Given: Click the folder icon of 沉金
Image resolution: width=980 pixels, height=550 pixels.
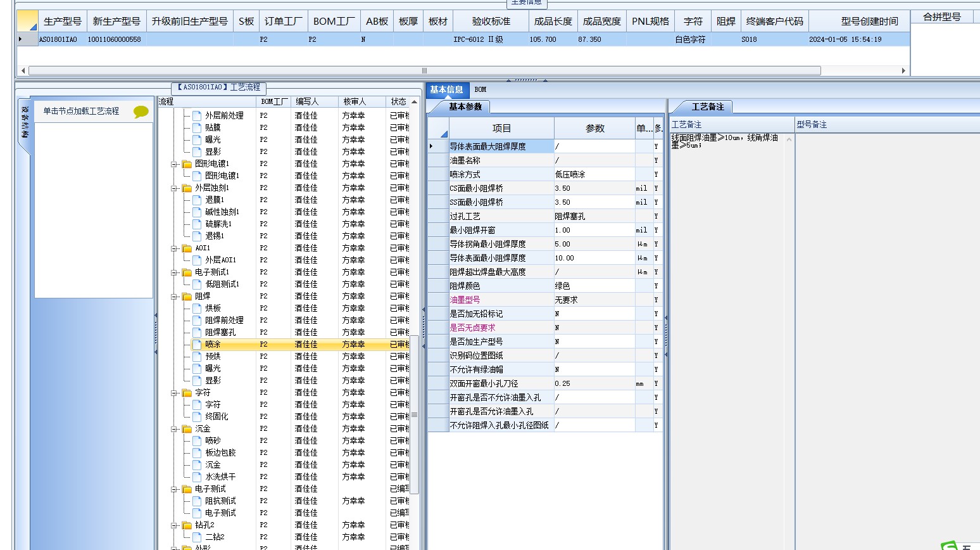Looking at the screenshot, I should [187, 428].
